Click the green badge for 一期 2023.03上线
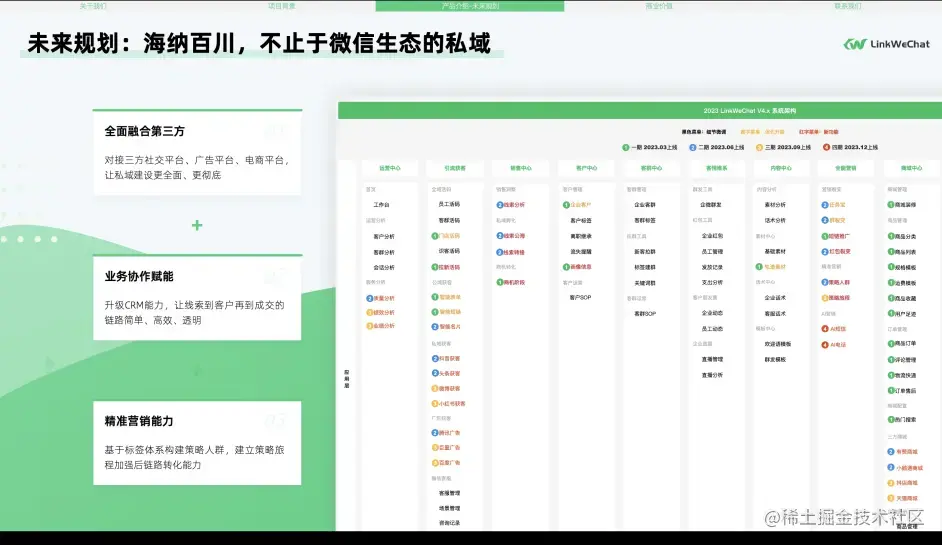The image size is (942, 545). 625,147
